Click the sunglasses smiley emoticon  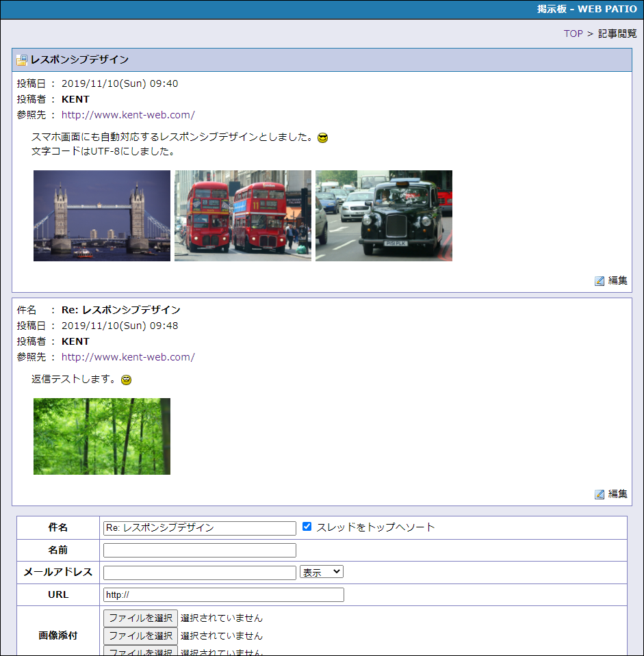point(323,138)
